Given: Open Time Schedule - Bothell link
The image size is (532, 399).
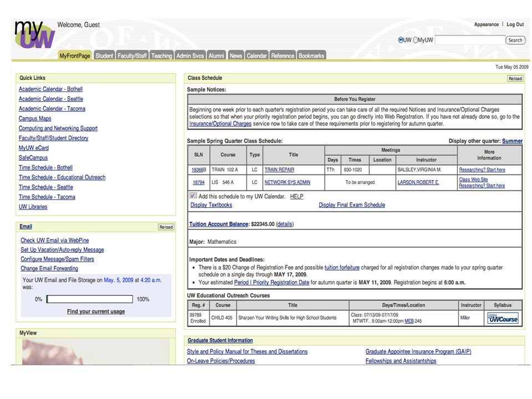Looking at the screenshot, I should (x=45, y=167).
